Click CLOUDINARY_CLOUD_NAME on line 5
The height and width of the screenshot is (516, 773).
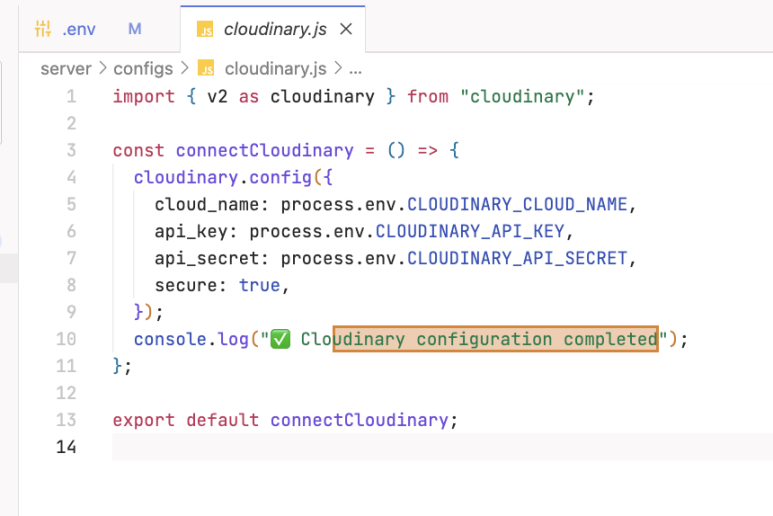pyautogui.click(x=517, y=205)
